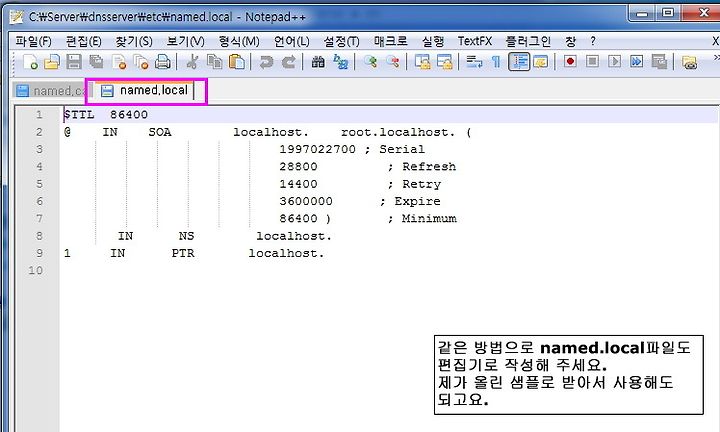Click the SOA keyword on line 2

(x=160, y=132)
